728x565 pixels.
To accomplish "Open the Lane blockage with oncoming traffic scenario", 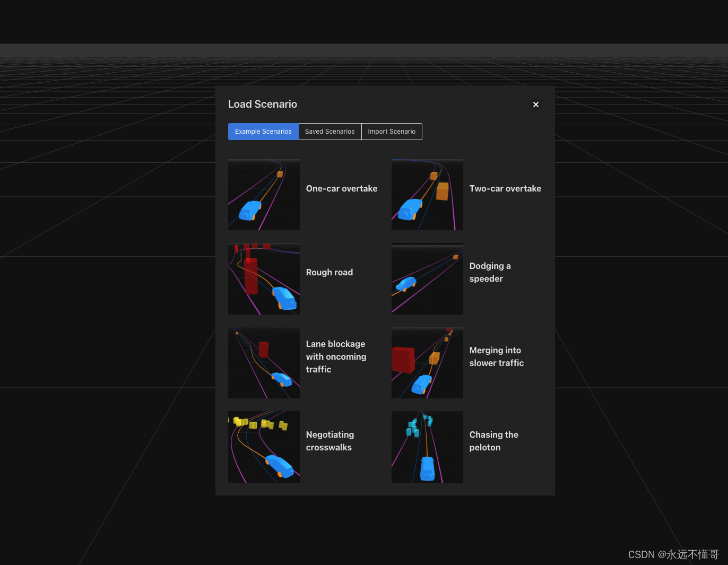I will click(x=336, y=357).
